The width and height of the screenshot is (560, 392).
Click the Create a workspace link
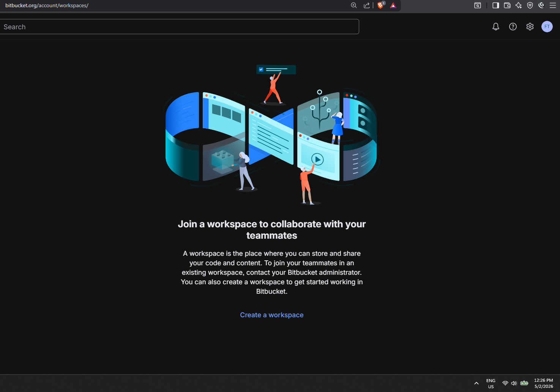tap(272, 315)
